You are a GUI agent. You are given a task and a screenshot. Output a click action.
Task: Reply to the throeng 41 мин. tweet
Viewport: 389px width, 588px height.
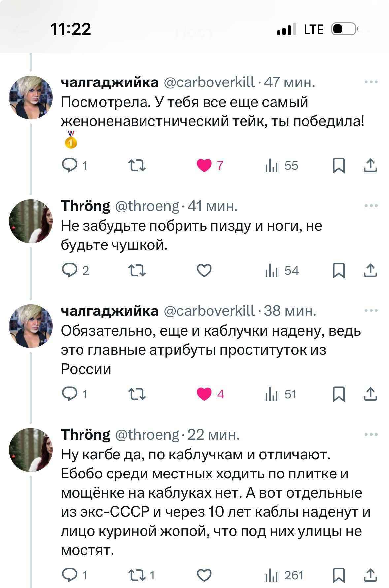point(69,271)
